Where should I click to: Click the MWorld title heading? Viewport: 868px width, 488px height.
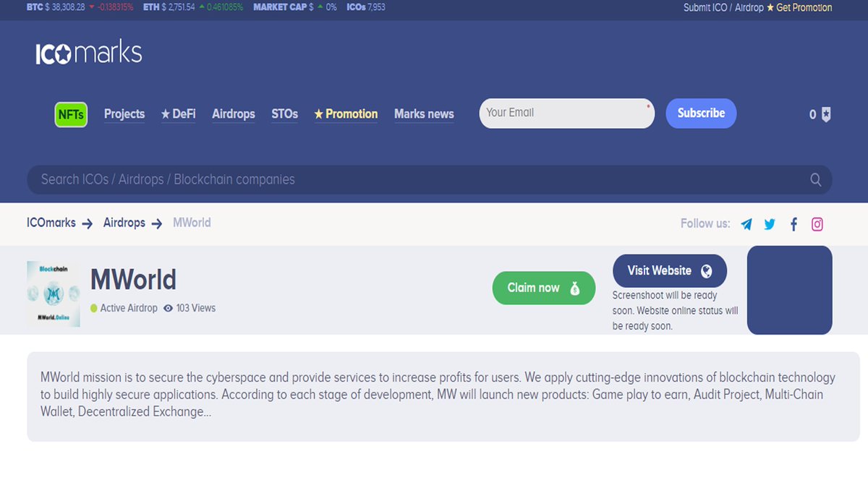[133, 280]
